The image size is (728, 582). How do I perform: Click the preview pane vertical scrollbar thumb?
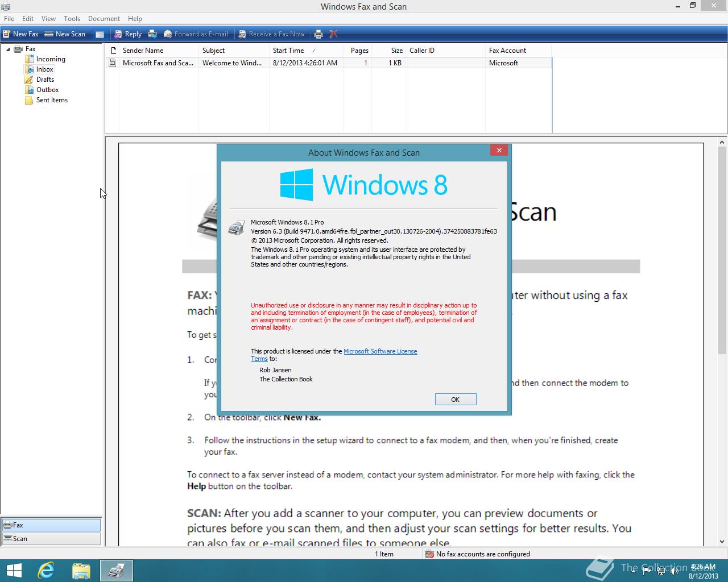click(x=722, y=251)
